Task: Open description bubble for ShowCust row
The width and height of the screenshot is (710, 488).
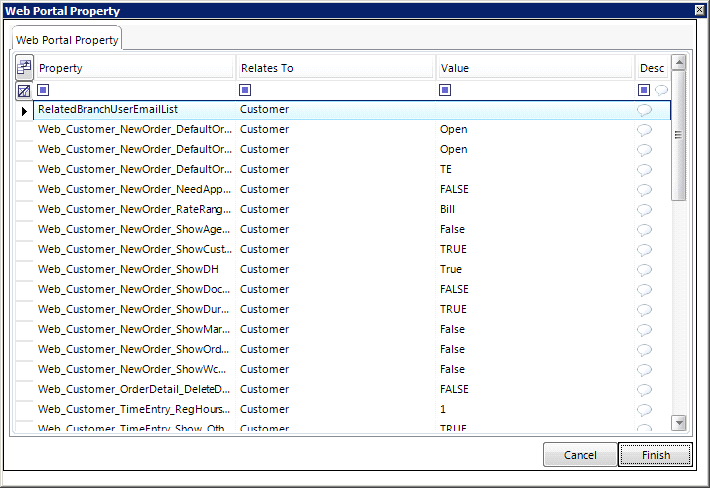Action: (x=644, y=249)
